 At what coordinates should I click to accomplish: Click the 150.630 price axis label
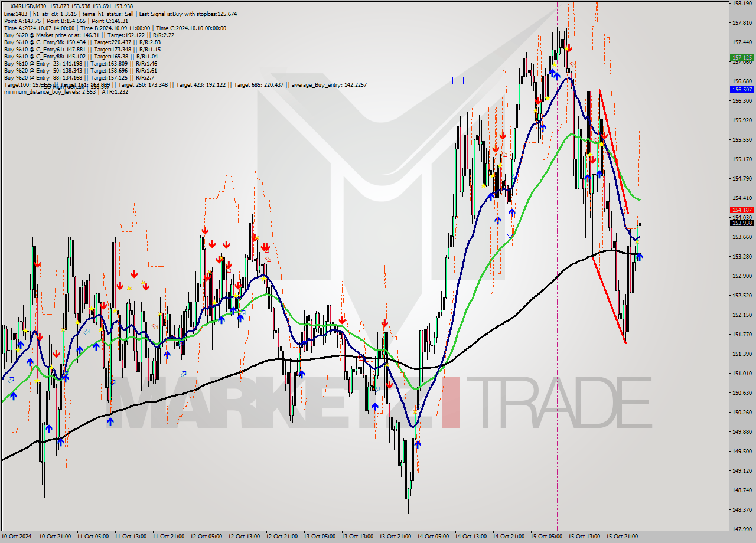click(x=742, y=393)
